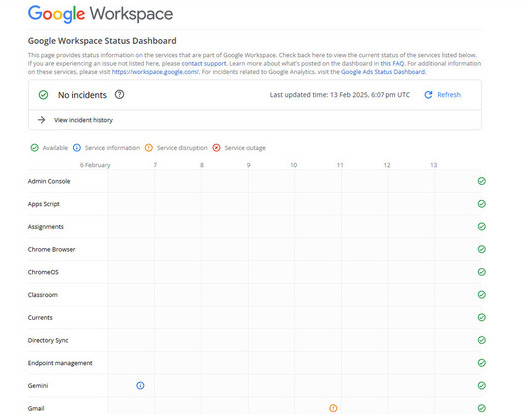Click the Last updated time text
528x414 pixels.
coord(340,95)
